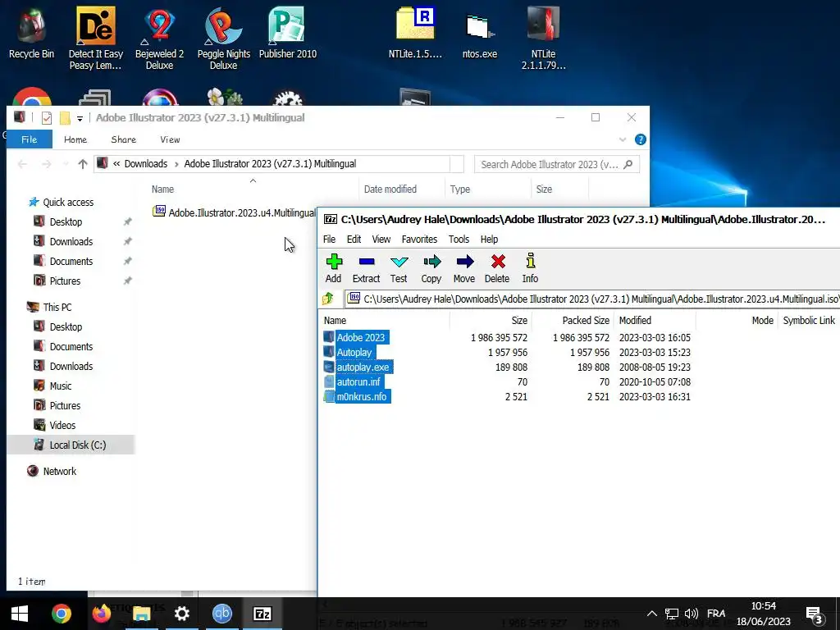
Task: Open the Explorer recent locations dropdown
Action: coord(66,164)
